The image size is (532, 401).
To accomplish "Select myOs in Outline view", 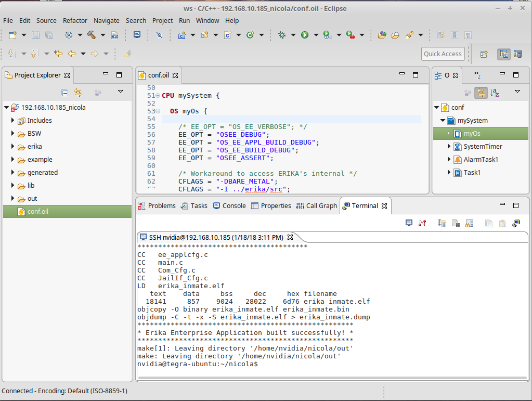I will click(x=481, y=133).
